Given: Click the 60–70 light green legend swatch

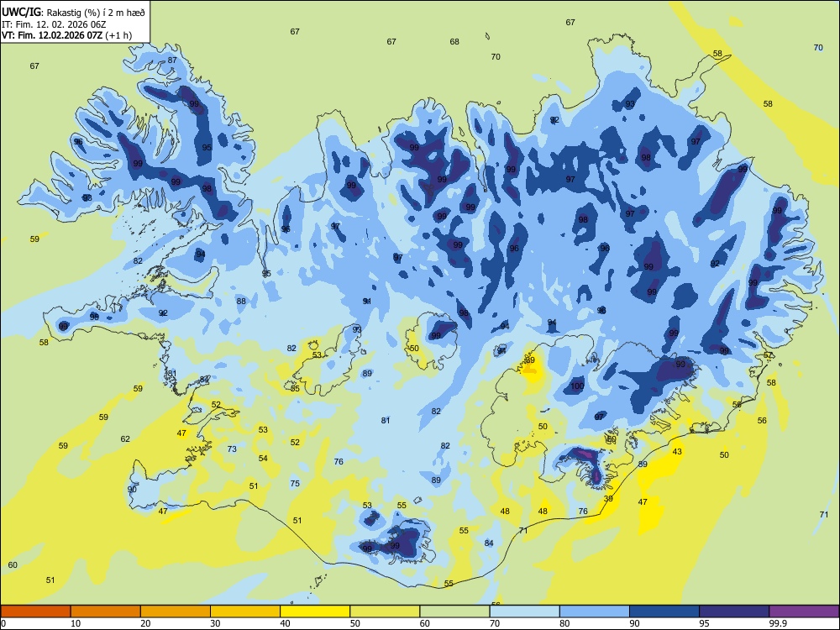Looking at the screenshot, I should click(454, 612).
